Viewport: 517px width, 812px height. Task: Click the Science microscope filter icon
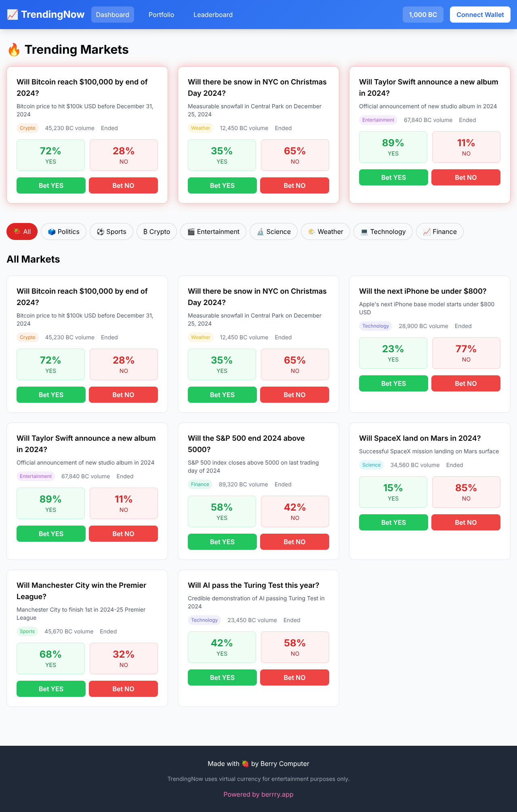[261, 231]
